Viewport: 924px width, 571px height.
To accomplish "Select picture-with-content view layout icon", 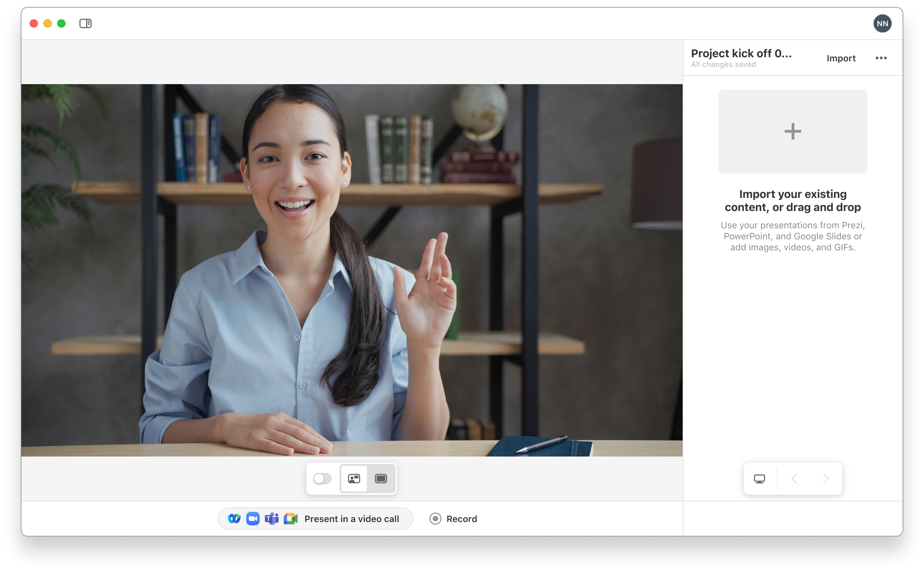I will pos(354,479).
